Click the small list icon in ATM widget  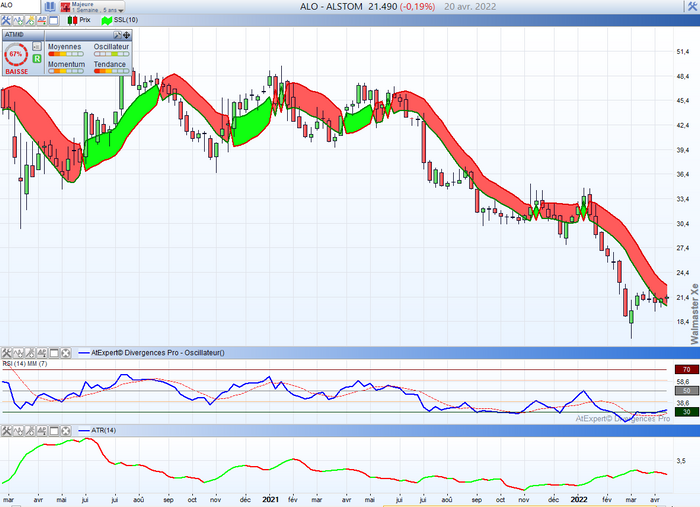tap(37, 46)
